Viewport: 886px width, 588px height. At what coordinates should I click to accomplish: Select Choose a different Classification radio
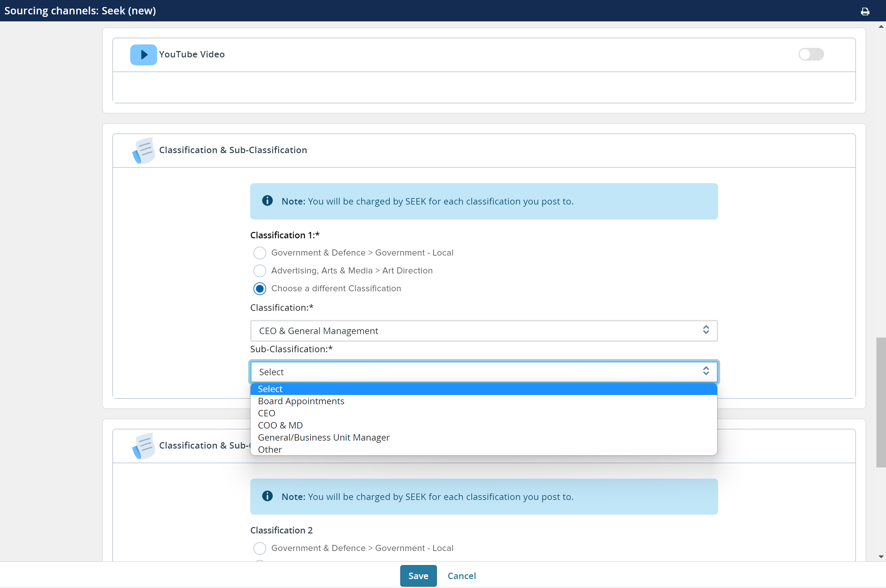pyautogui.click(x=259, y=289)
